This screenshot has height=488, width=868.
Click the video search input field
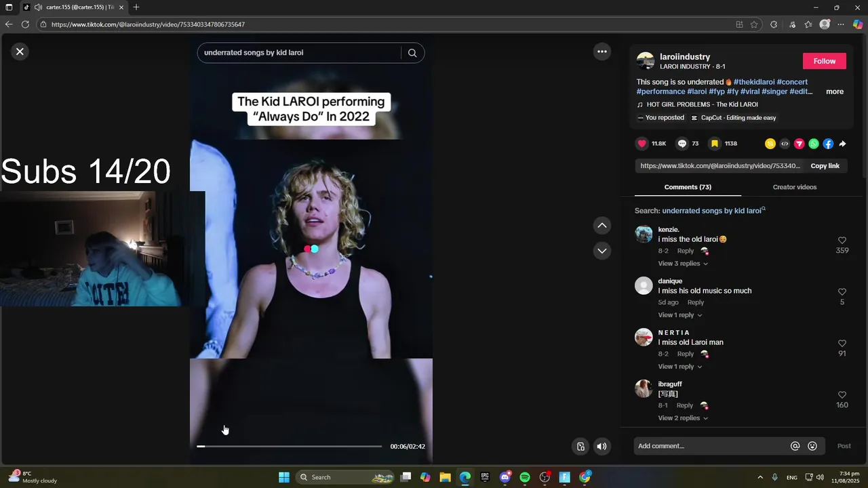tap(298, 53)
